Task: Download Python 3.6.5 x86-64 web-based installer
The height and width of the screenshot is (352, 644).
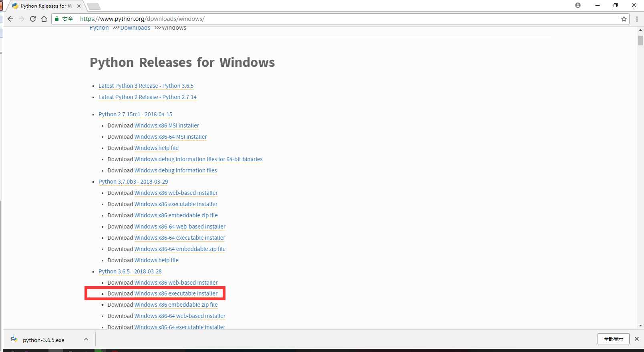Action: tap(180, 316)
